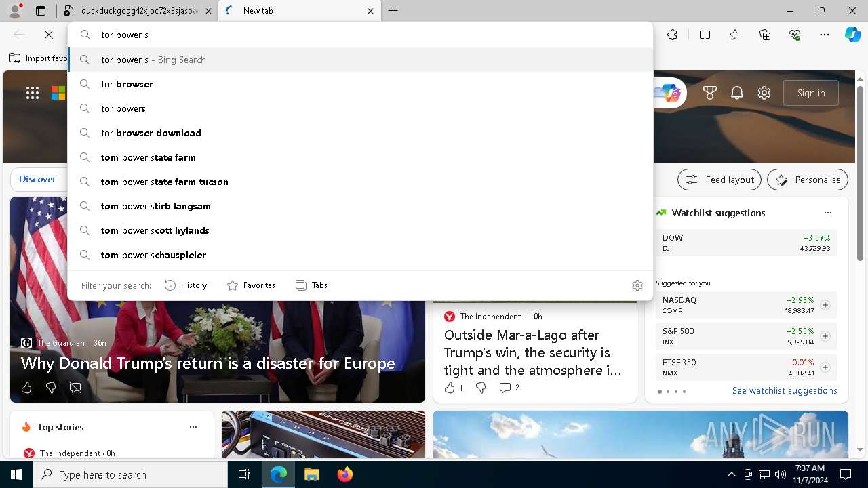
Task: Pick 'tom bower state farm tucson' suggestion
Action: pyautogui.click(x=360, y=182)
